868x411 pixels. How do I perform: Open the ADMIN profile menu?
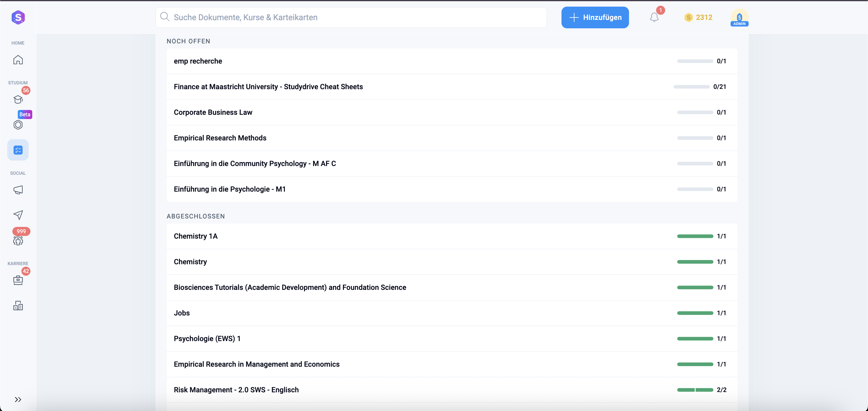coord(739,17)
